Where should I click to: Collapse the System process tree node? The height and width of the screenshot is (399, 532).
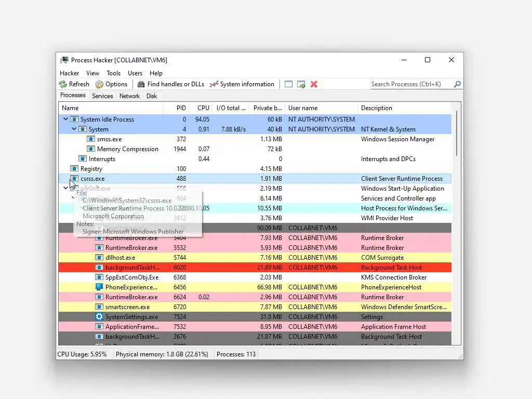click(74, 129)
